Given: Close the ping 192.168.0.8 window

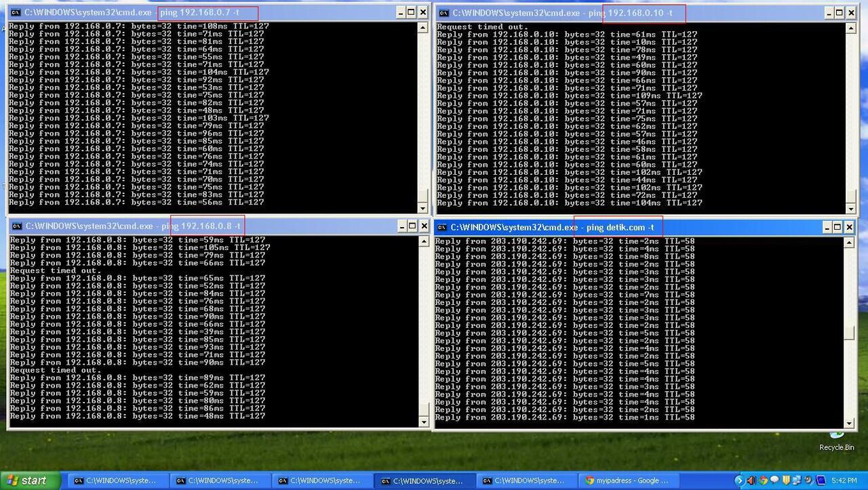Looking at the screenshot, I should coord(423,226).
